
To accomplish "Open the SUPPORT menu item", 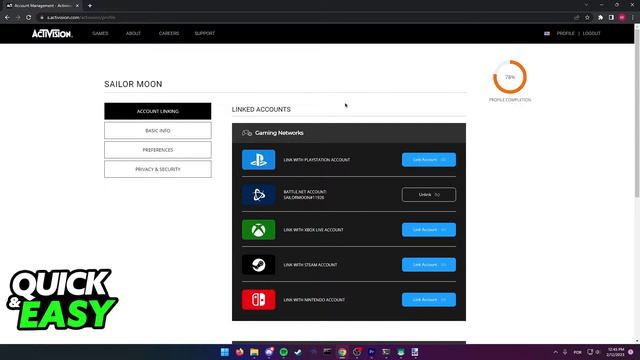I will pos(204,33).
